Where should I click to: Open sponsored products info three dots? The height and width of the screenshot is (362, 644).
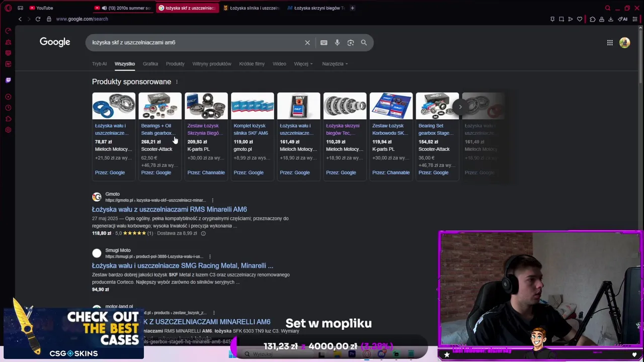pos(177,82)
